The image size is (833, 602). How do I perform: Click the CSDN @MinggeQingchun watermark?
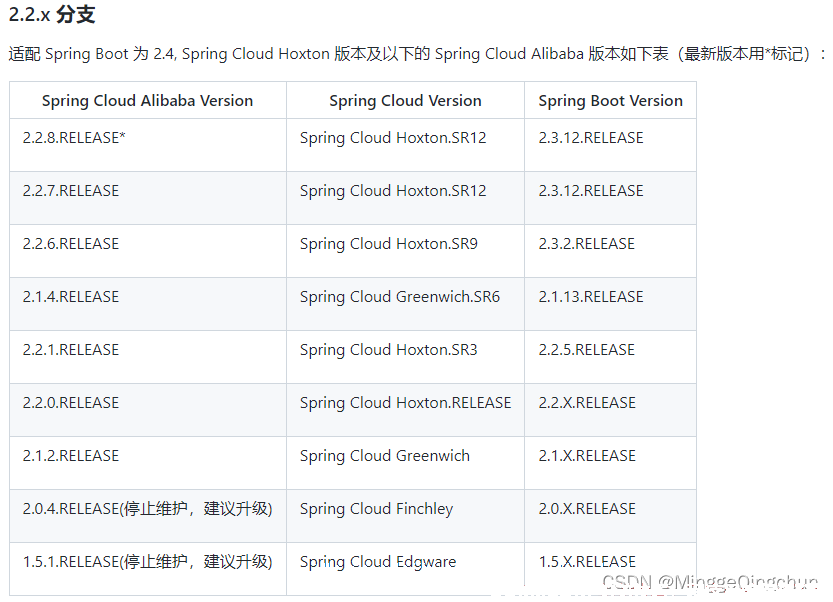point(710,583)
